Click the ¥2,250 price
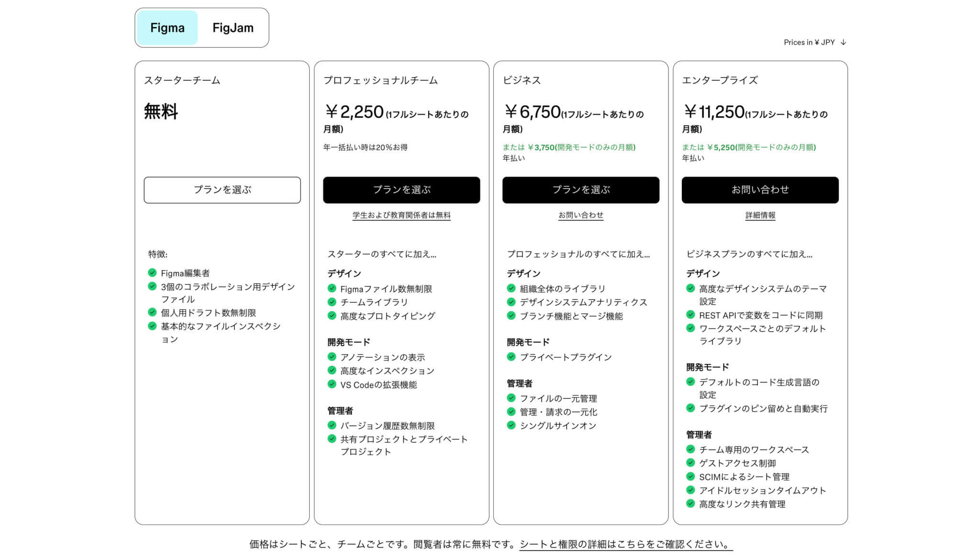The width and height of the screenshot is (980, 558). (x=354, y=112)
